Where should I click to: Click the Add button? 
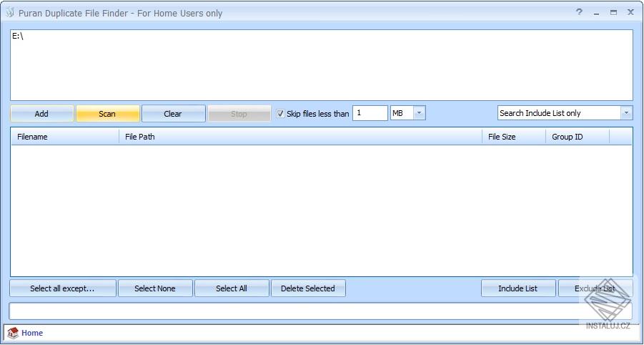(x=41, y=114)
